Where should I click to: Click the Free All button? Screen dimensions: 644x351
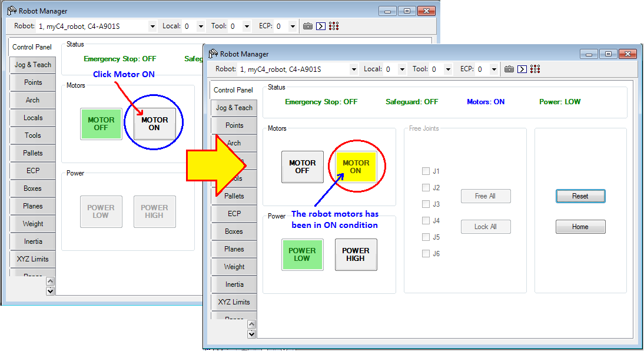pos(486,197)
